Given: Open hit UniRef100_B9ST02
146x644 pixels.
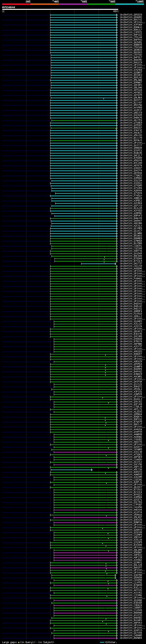Looking at the screenshot, I should pyautogui.click(x=131, y=20).
